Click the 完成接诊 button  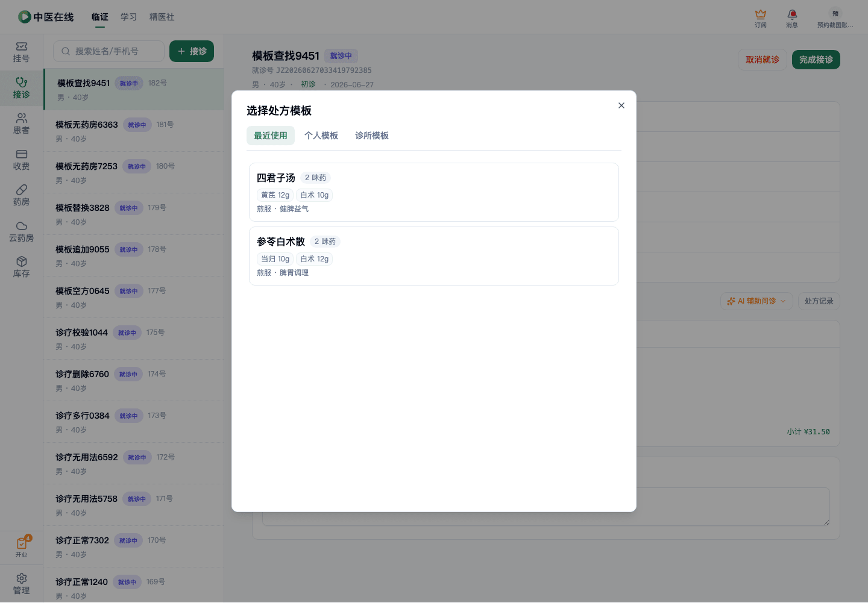[x=816, y=60]
